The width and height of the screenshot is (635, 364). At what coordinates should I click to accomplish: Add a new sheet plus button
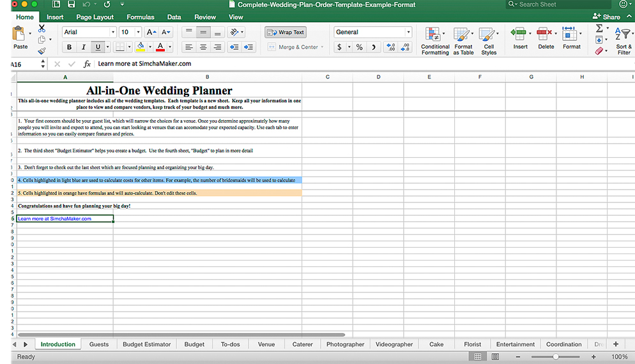[616, 344]
